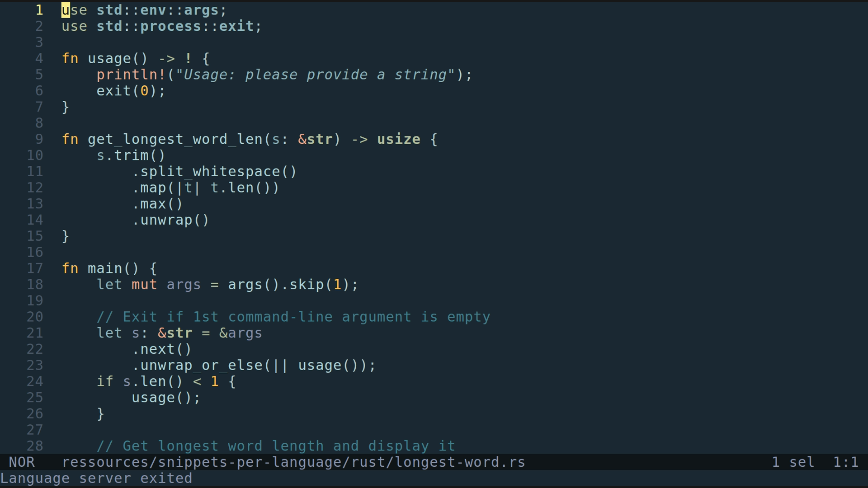Click the "1 sel" selection count

793,462
